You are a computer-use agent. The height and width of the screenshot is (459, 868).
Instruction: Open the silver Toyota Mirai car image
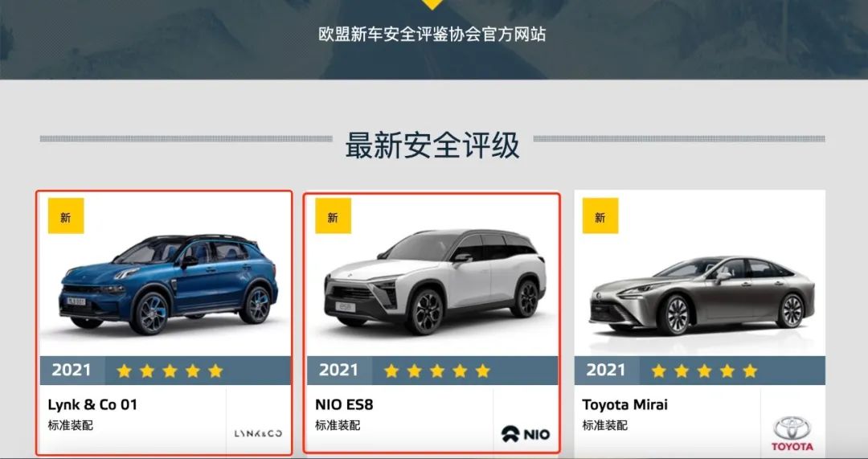(x=702, y=294)
